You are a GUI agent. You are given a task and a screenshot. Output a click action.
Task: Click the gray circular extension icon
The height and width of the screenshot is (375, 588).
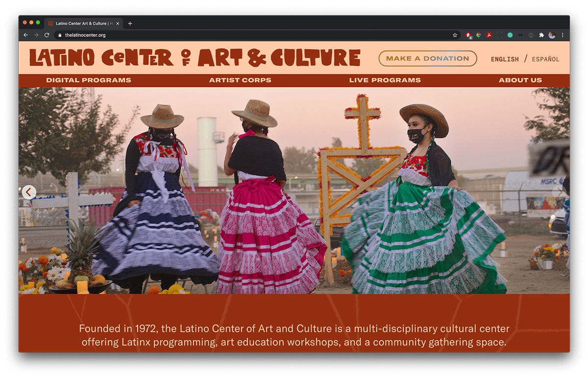[531, 35]
